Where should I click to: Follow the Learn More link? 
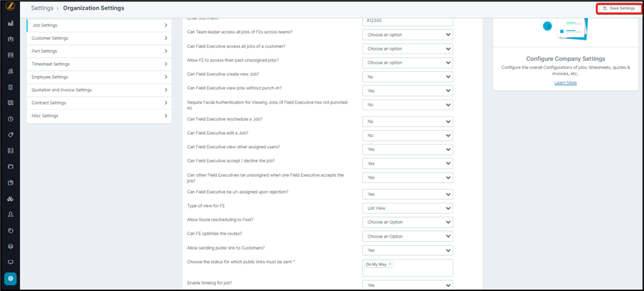[x=565, y=83]
